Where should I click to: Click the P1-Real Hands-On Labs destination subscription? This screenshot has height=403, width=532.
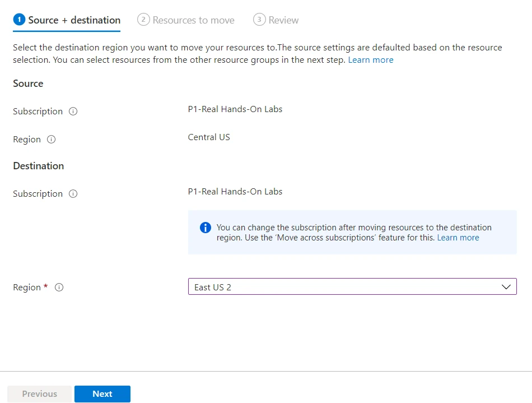[x=235, y=191]
